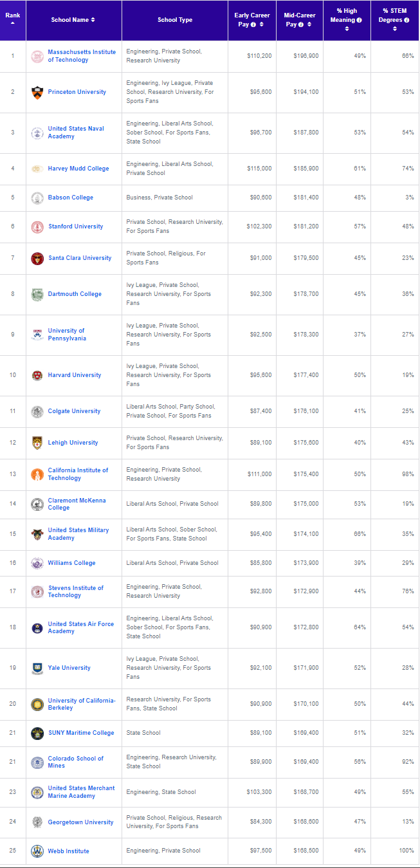Image resolution: width=420 pixels, height=868 pixels.
Task: Sort by Early Career Pay arrows
Action: coord(261,24)
